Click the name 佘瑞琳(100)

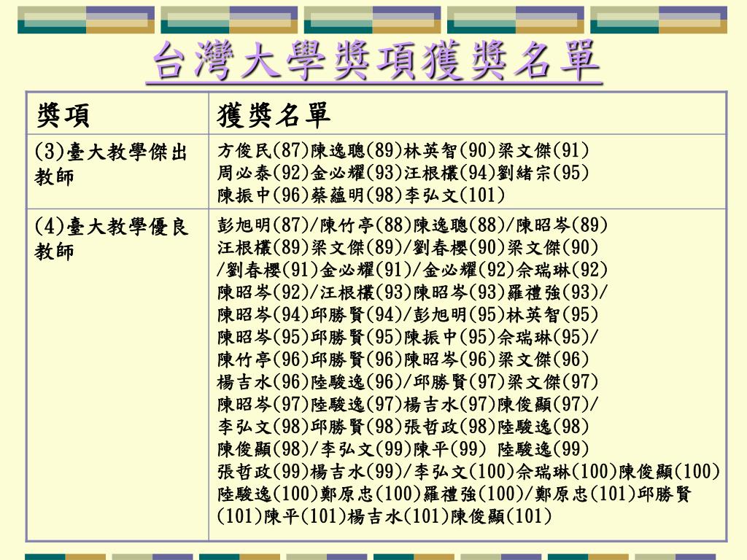pos(567,471)
